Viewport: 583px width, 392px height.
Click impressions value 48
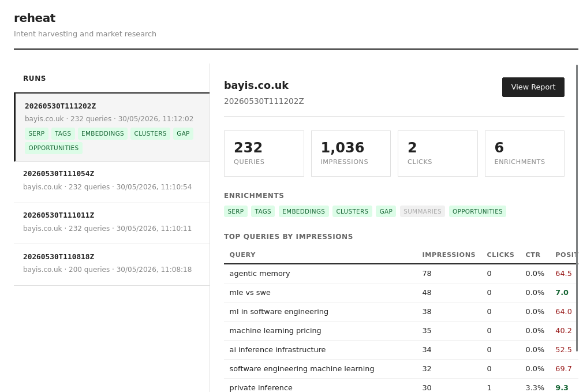pos(427,293)
